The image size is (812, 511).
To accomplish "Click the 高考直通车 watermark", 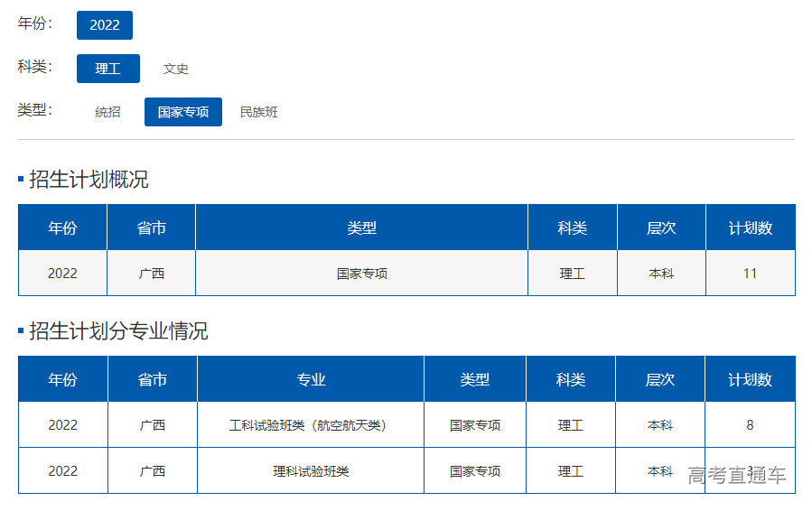I will pos(736,475).
